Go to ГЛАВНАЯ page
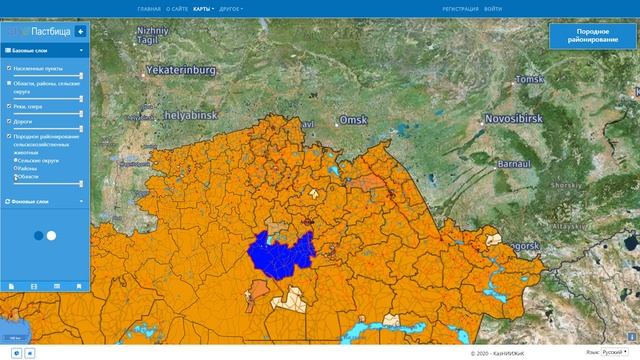This screenshot has width=640, height=360. [149, 9]
